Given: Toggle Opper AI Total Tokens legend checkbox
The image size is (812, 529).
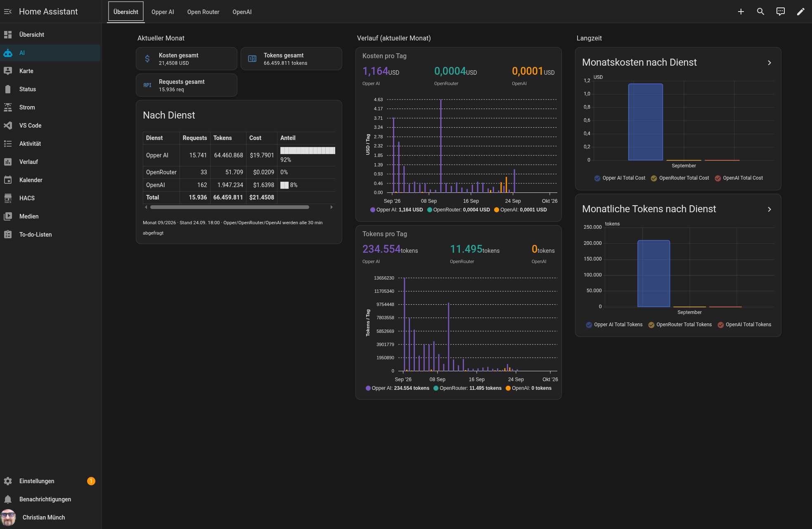Looking at the screenshot, I should 589,325.
